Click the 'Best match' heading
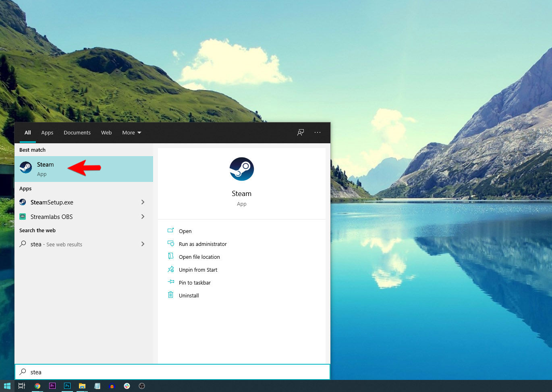Screen dimensions: 552x392 pos(32,150)
